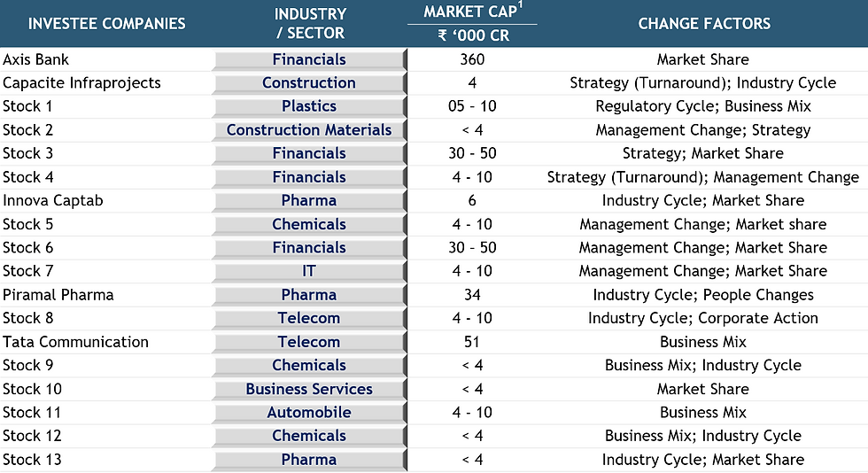Select the Change Factors column header
868x473 pixels.
(x=704, y=24)
